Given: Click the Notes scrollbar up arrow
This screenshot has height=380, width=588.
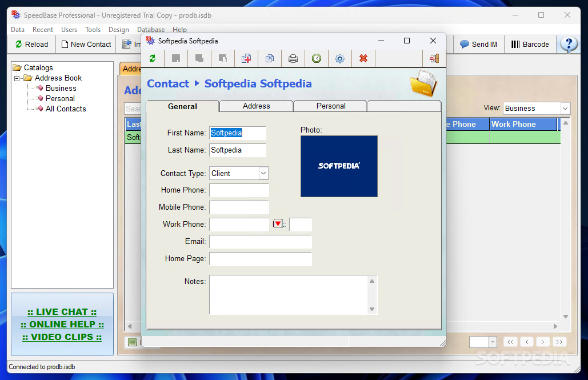Looking at the screenshot, I should tap(372, 281).
